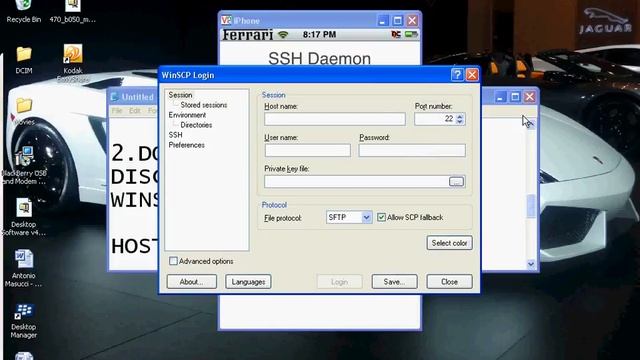
Task: Click the SSH Daemon heading in the iPhone window
Action: coord(320,58)
